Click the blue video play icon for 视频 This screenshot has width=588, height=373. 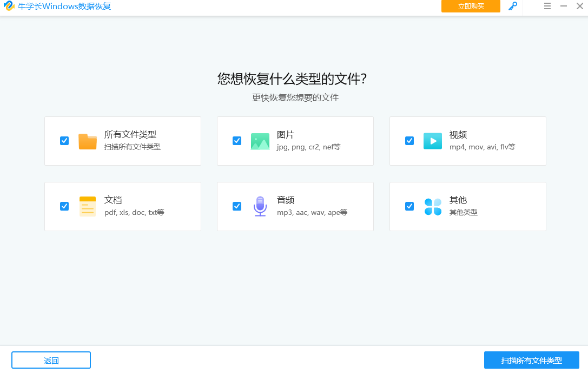point(432,141)
